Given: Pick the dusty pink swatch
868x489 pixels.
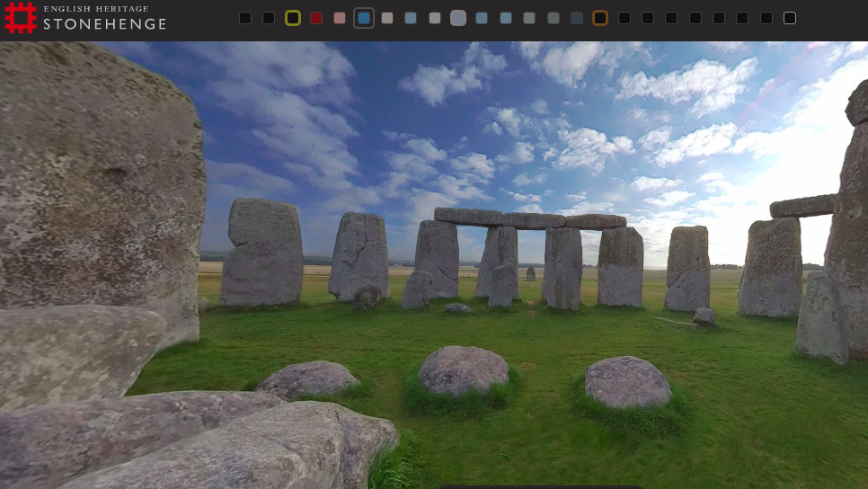Looking at the screenshot, I should (340, 18).
